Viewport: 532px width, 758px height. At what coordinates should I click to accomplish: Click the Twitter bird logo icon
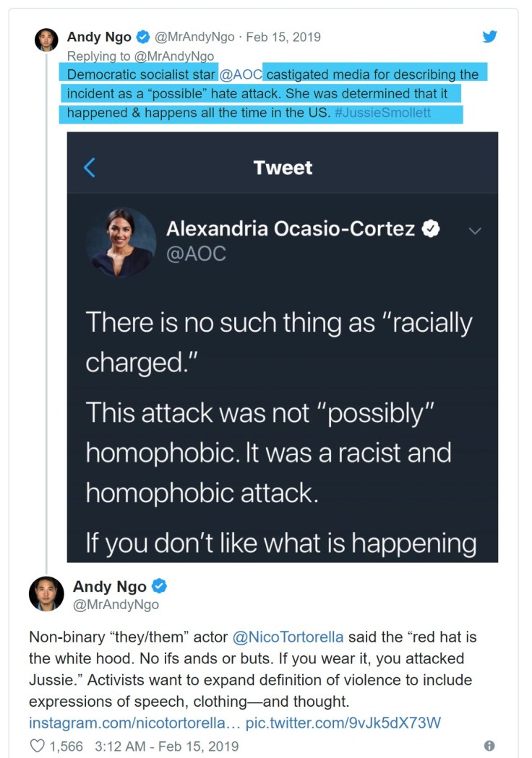coord(489,36)
